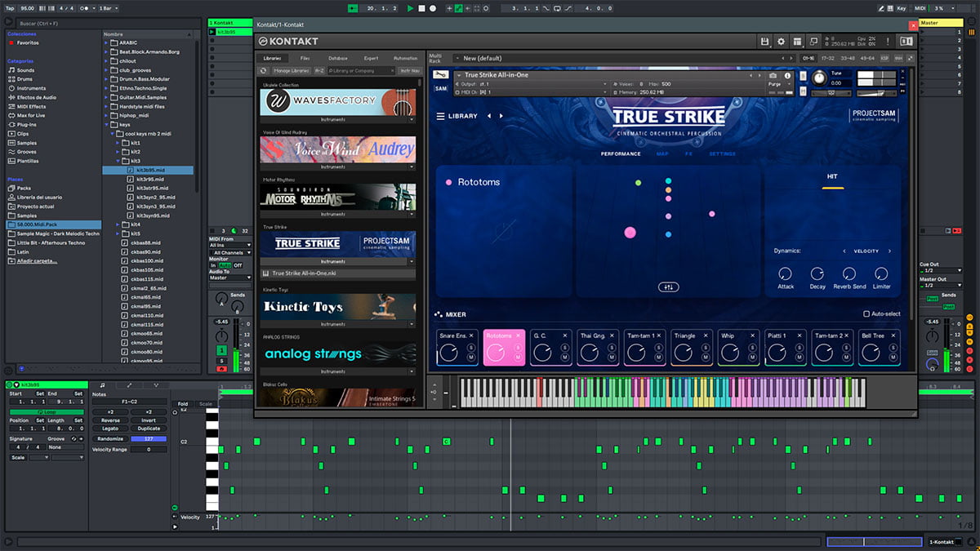This screenshot has width=980, height=551.
Task: Expand the chillout folder
Action: click(106, 61)
